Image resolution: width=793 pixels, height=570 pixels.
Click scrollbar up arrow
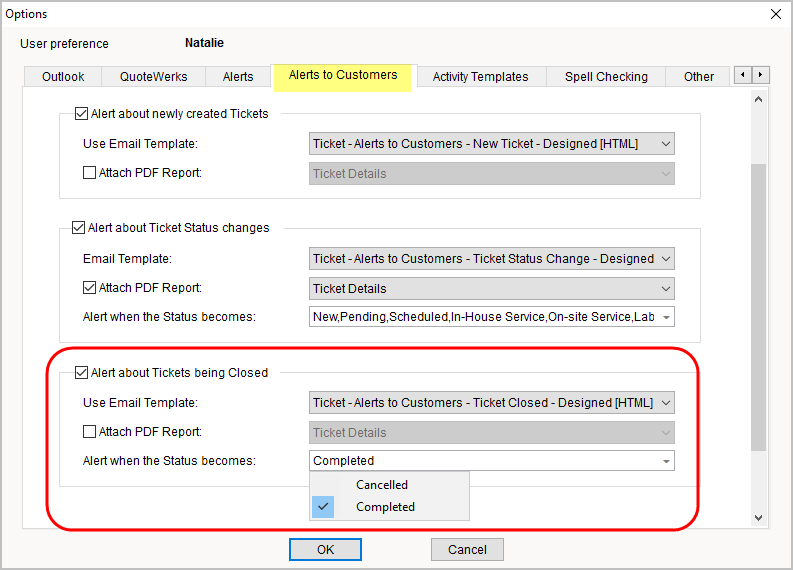(757, 99)
